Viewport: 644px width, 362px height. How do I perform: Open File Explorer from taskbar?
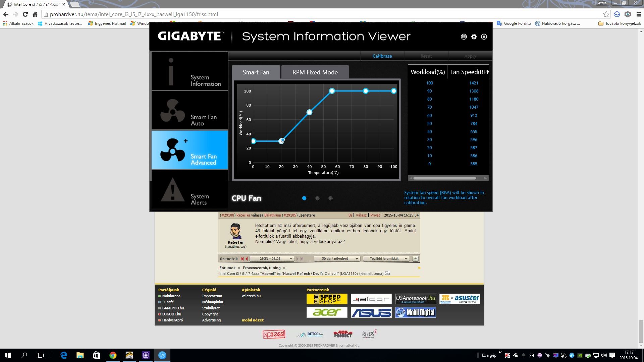80,355
